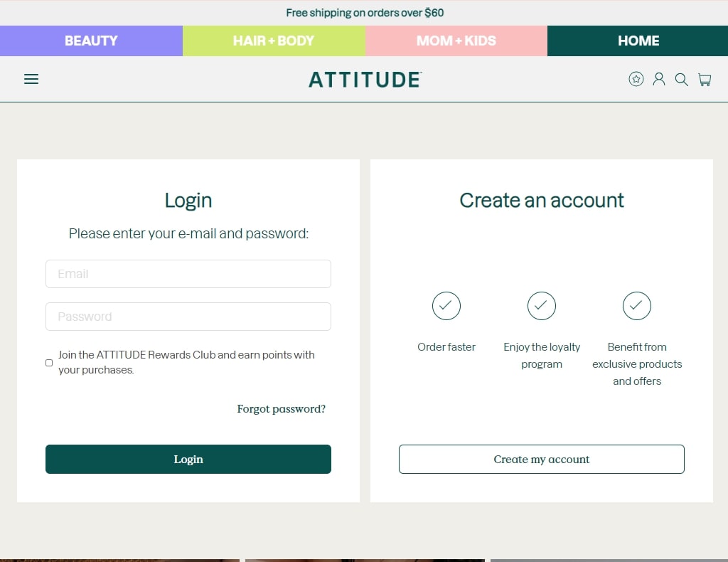Open the rewards star icon
This screenshot has width=728, height=562.
click(x=636, y=79)
